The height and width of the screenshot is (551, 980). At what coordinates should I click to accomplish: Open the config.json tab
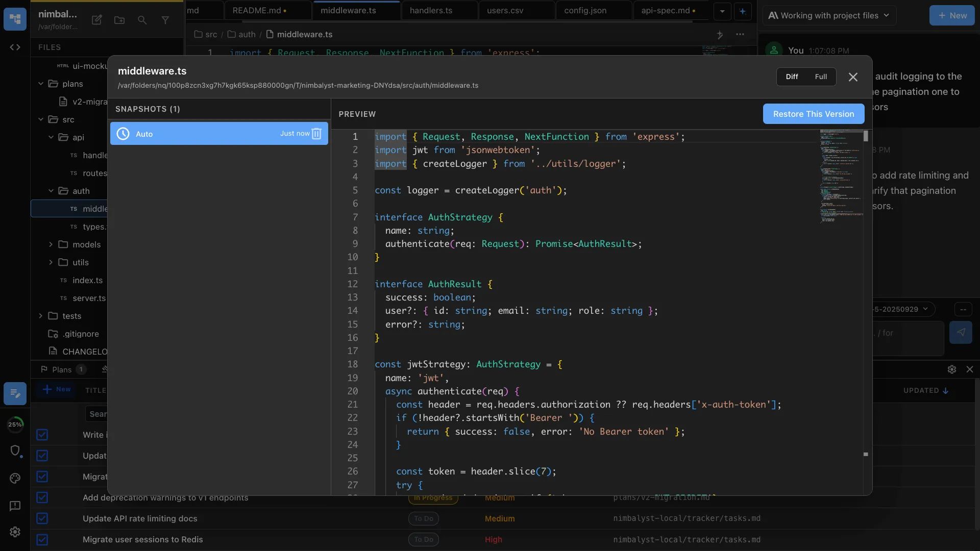tap(585, 10)
